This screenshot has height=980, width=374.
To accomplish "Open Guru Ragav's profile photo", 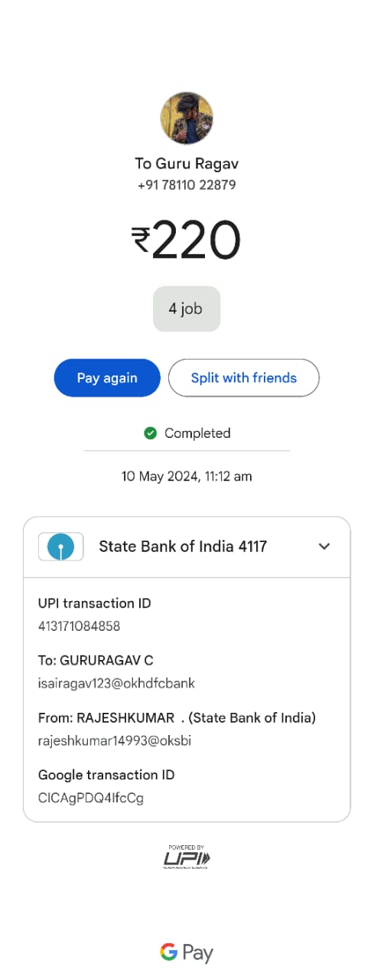I will click(187, 119).
